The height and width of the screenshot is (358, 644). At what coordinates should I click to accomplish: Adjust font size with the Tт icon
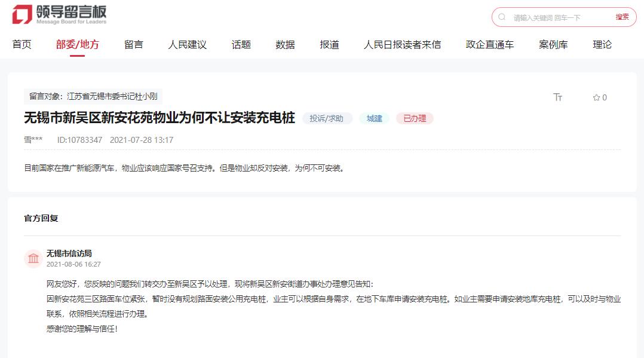pos(557,97)
